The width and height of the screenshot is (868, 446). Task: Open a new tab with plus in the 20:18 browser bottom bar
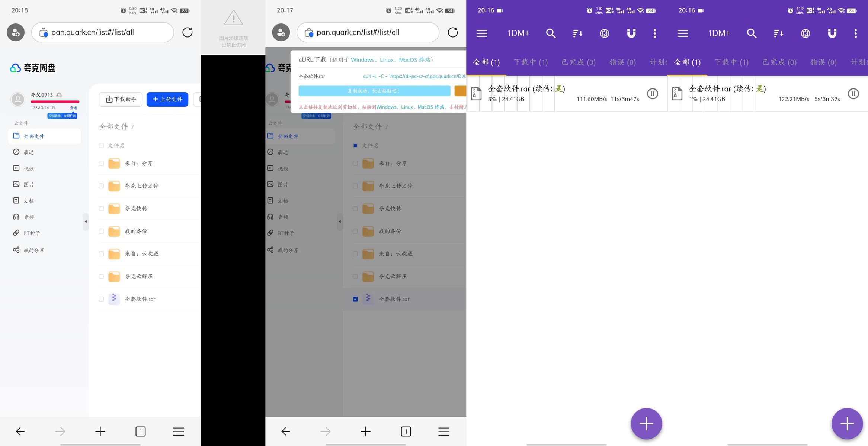100,431
